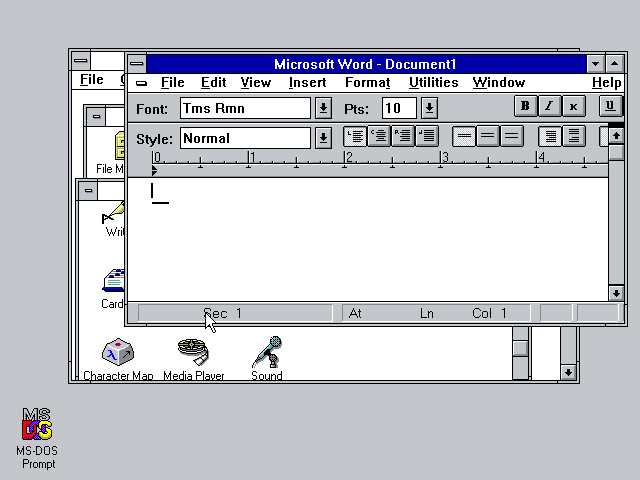Select the File Manager icon
The width and height of the screenshot is (640, 480).
[x=111, y=153]
